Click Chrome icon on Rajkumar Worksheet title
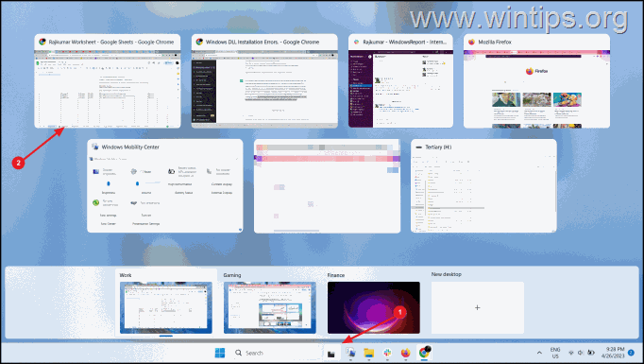The width and height of the screenshot is (644, 364). click(42, 42)
